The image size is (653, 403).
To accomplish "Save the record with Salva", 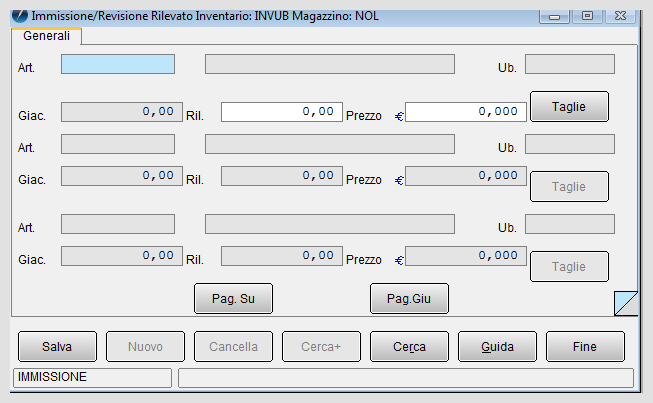I will tap(57, 346).
